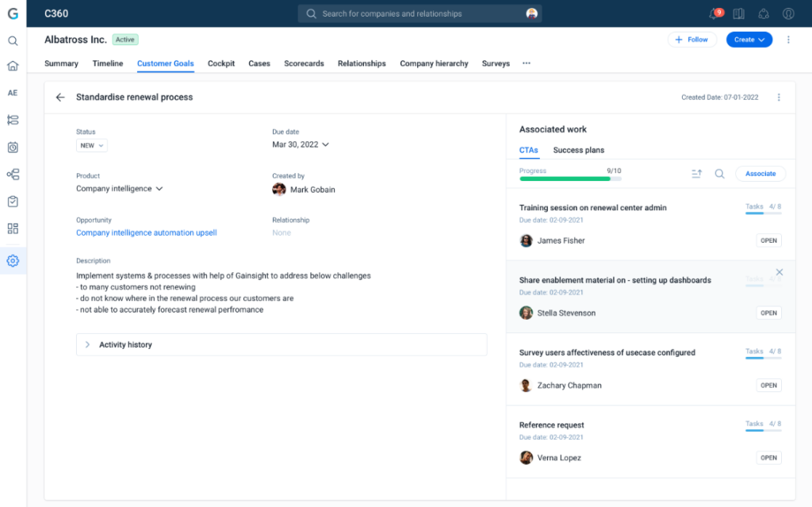
Task: Open the settings gear in the sidebar
Action: (13, 261)
